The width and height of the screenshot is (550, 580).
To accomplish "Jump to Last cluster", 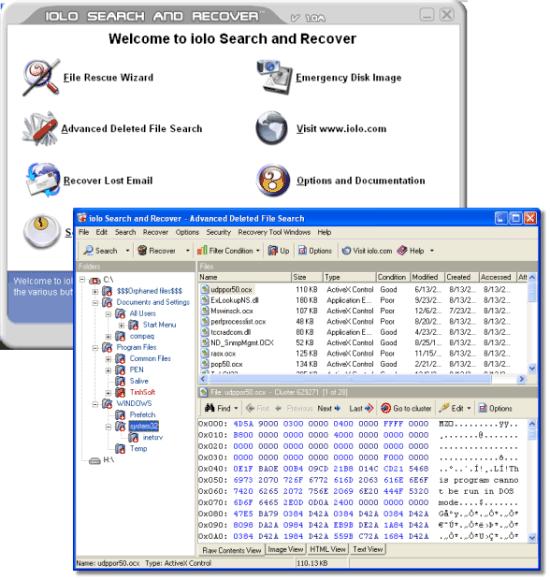I will [x=361, y=408].
